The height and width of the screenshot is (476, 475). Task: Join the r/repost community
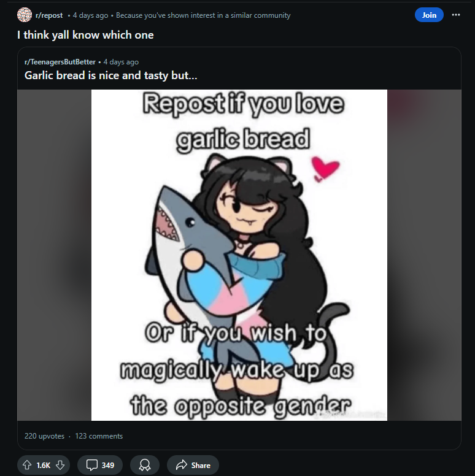click(429, 15)
